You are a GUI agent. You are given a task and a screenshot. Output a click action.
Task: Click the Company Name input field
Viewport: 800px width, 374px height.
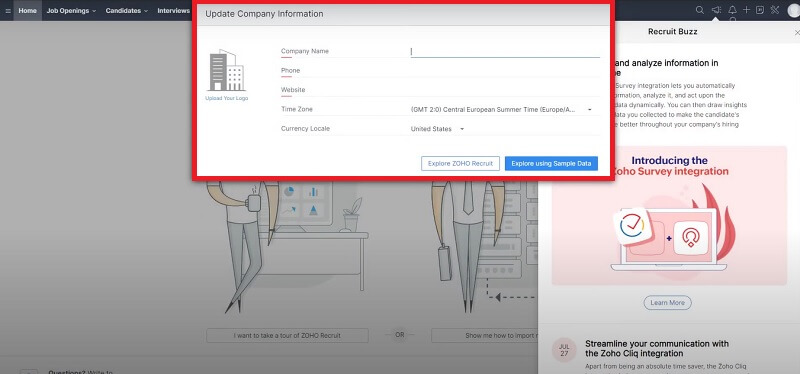505,52
